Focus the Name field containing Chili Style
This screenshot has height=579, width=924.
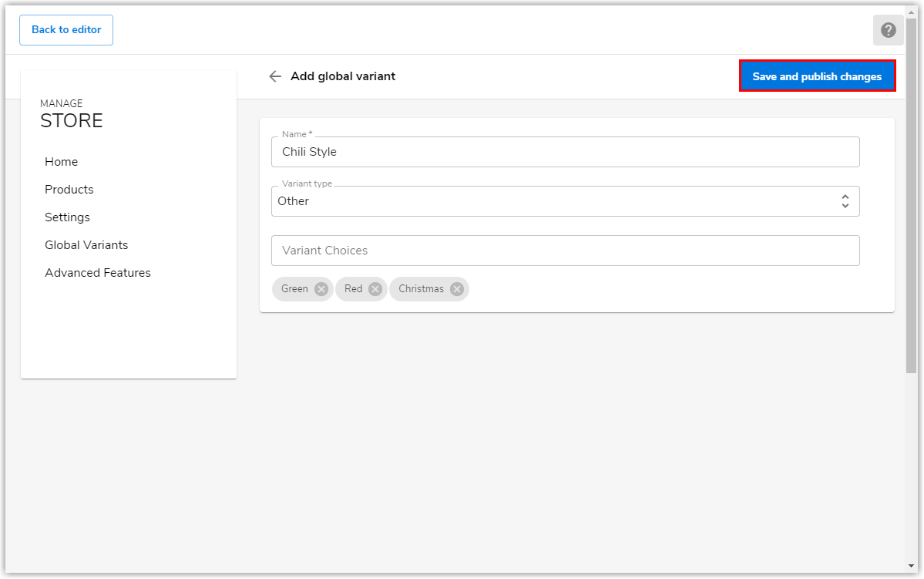(x=565, y=152)
